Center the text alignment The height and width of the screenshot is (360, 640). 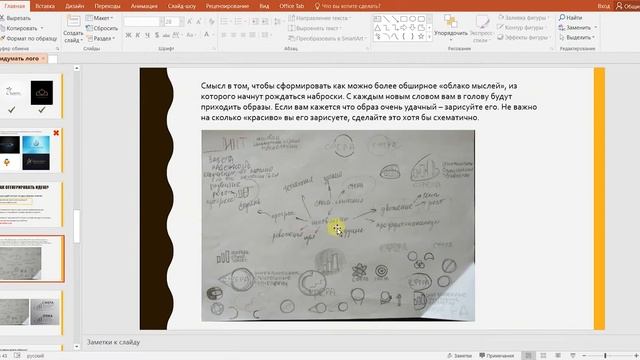[233, 35]
